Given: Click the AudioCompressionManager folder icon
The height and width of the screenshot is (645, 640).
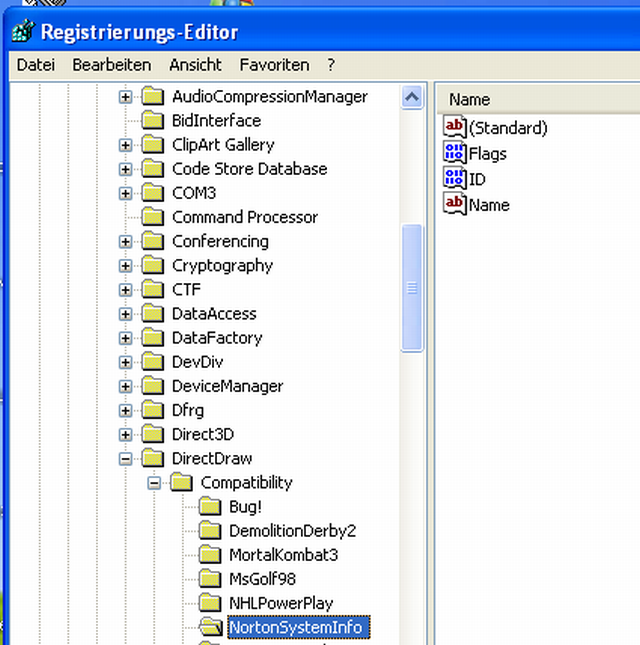Looking at the screenshot, I should (x=153, y=96).
